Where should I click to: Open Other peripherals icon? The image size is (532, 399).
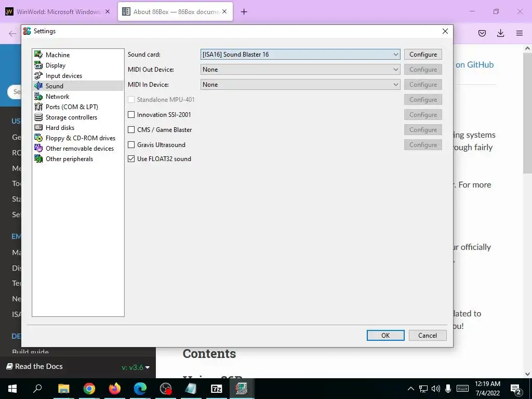pos(38,159)
